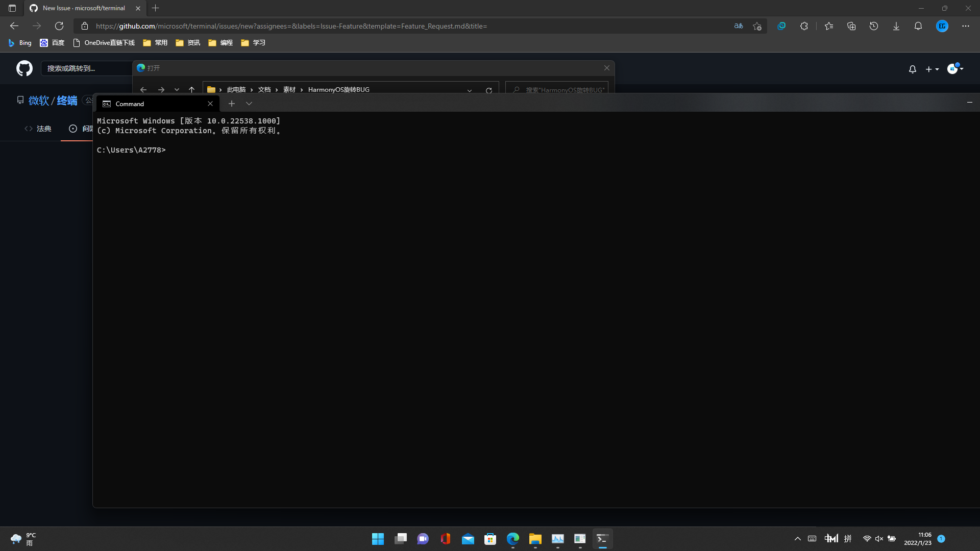
Task: Expand address bar history in Open dialog
Action: click(469, 90)
